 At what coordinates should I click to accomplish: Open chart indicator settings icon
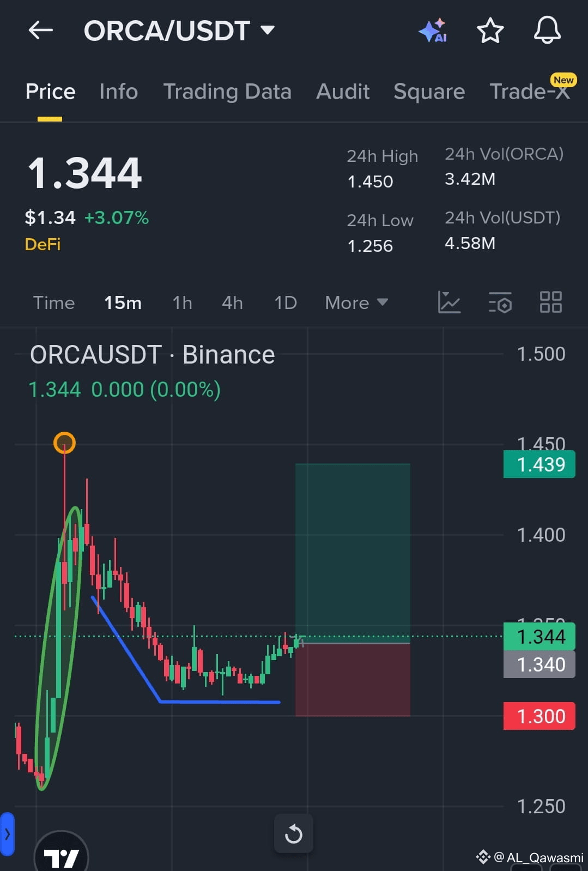500,302
